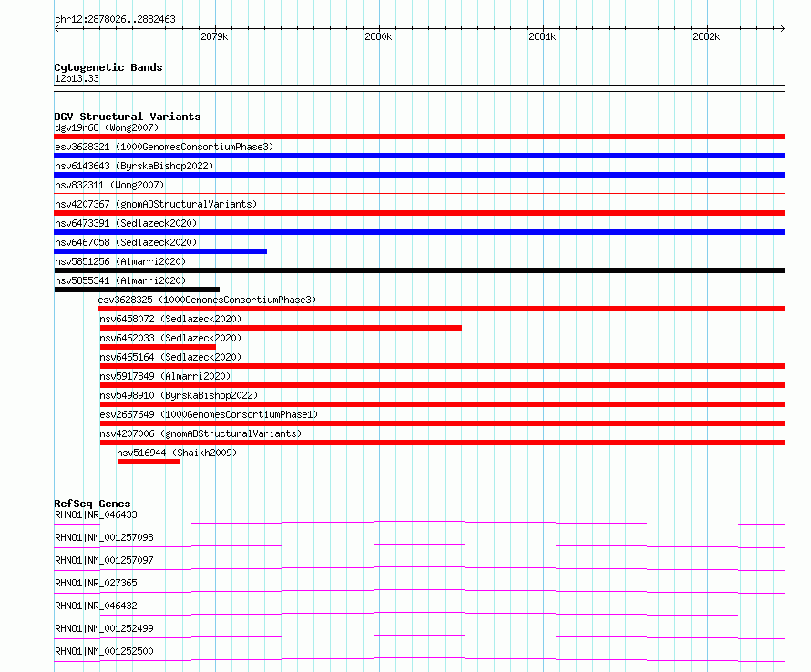This screenshot has width=811, height=672.
Task: Open variant nsv5917849 (Almarri2020) label
Action: [x=165, y=376]
